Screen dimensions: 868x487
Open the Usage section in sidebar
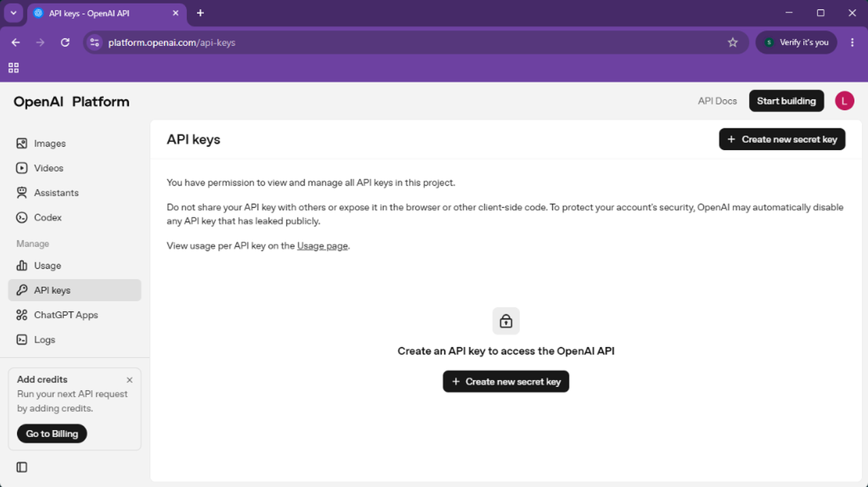tap(74, 266)
